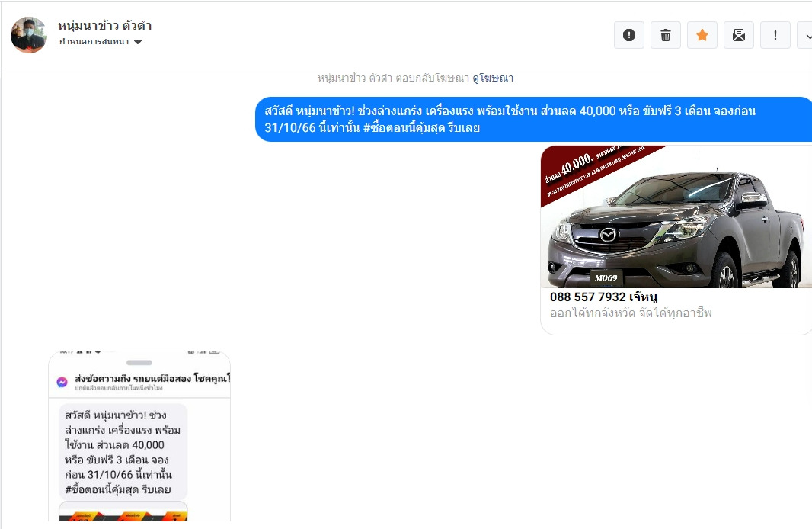Open the ดูโฆษณา link

493,79
